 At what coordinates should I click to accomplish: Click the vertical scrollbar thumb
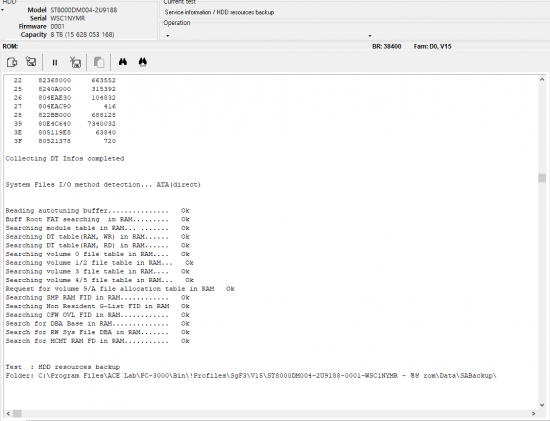542,178
